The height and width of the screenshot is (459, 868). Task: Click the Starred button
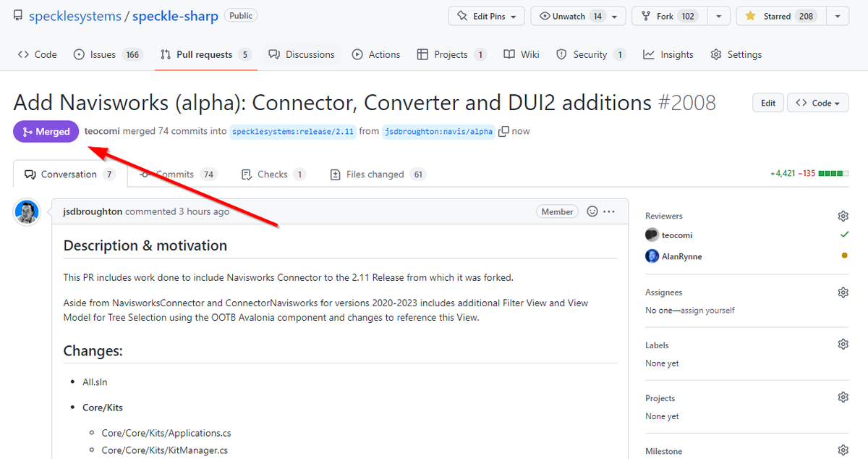coord(780,16)
